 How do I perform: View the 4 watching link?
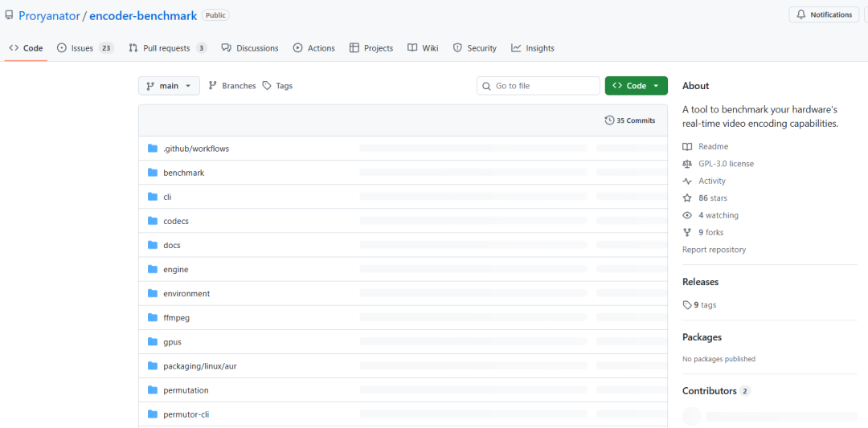click(x=710, y=215)
